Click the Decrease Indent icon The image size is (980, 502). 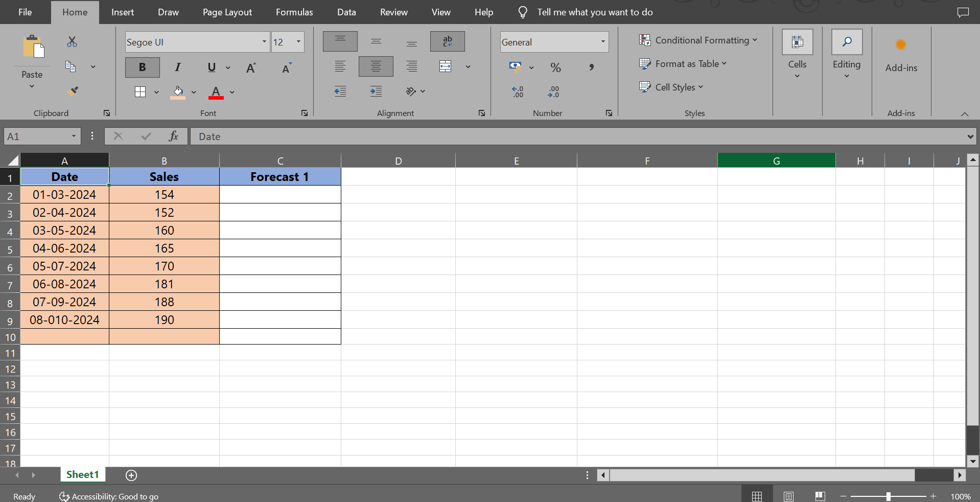pyautogui.click(x=339, y=91)
